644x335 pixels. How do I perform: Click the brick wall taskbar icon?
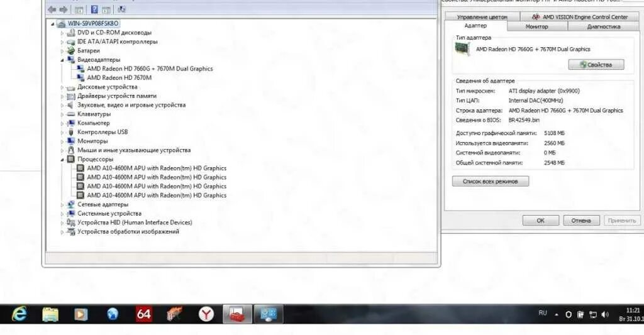(x=175, y=314)
